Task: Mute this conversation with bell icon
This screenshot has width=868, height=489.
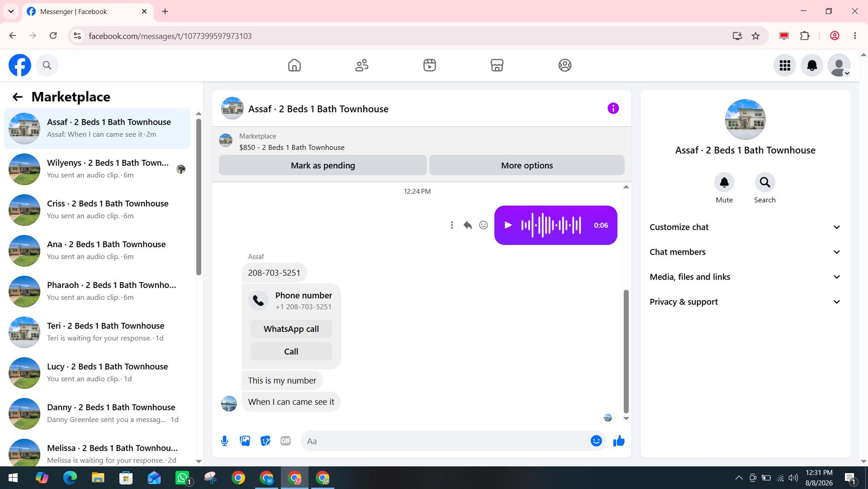Action: pyautogui.click(x=724, y=182)
